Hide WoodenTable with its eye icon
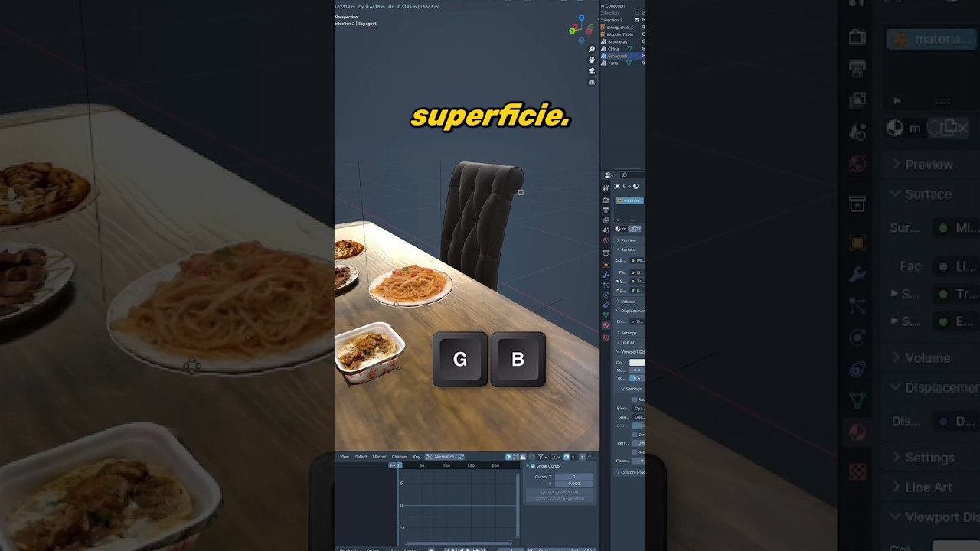The image size is (980, 551). [643, 34]
